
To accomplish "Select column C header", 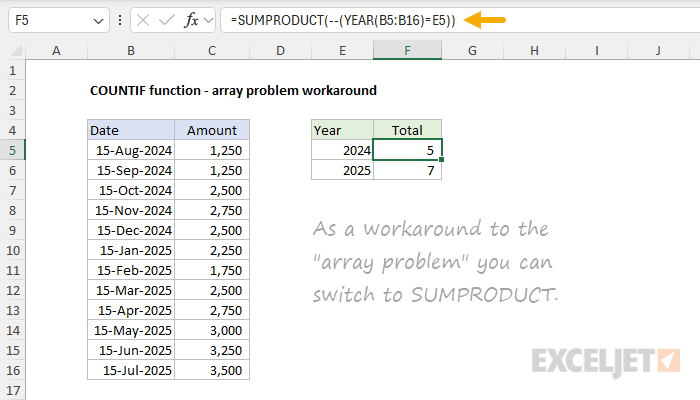I will (x=212, y=51).
